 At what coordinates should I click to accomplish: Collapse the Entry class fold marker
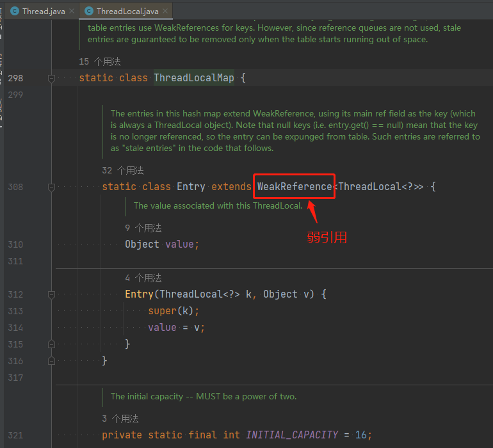[52, 187]
